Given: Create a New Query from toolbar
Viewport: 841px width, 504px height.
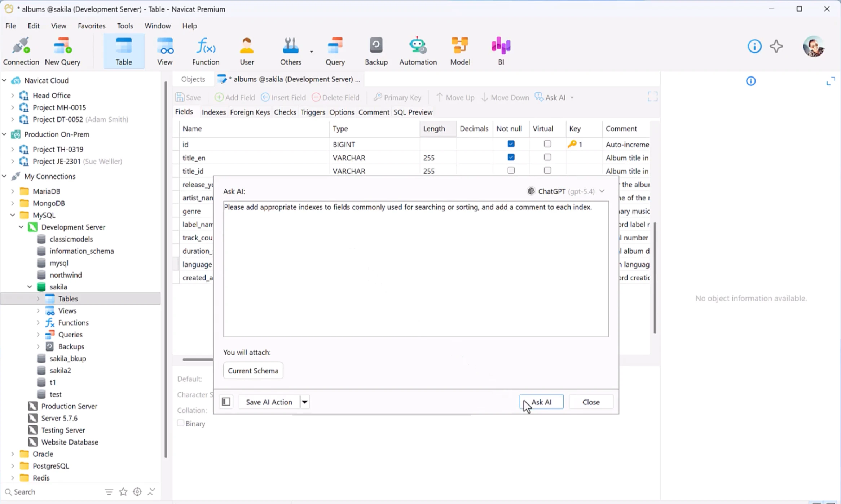Looking at the screenshot, I should [62, 51].
